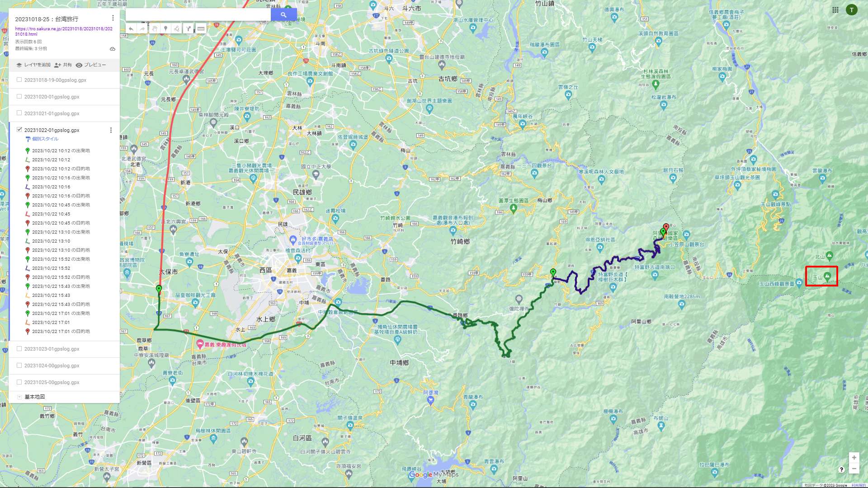
Task: Select the add directions tool
Action: pos(189,28)
